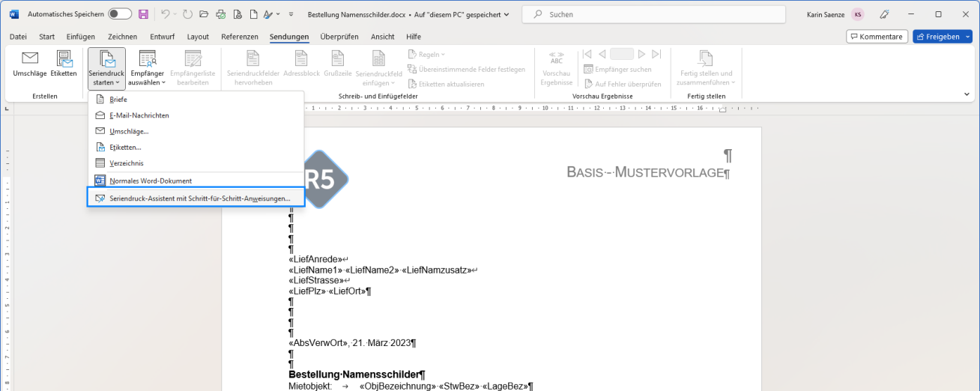Click the Redo arrow in title bar

click(x=187, y=14)
